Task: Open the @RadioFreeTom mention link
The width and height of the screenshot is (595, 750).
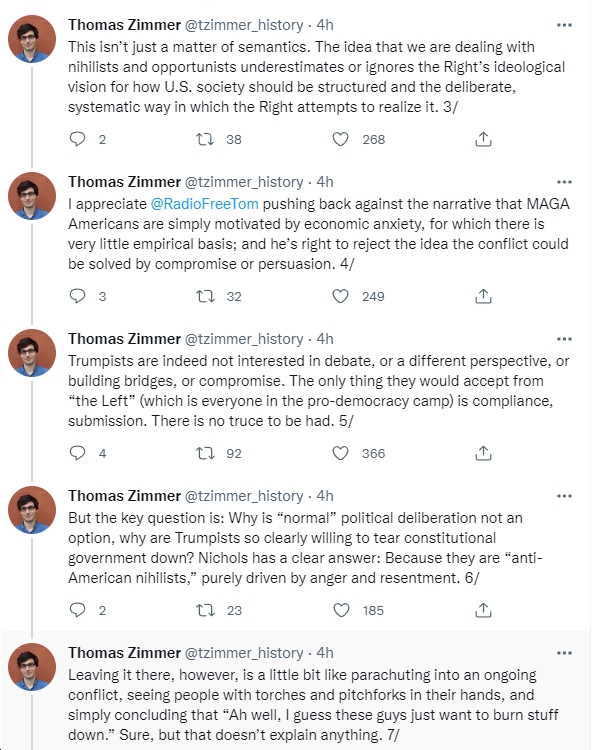Action: (204, 204)
